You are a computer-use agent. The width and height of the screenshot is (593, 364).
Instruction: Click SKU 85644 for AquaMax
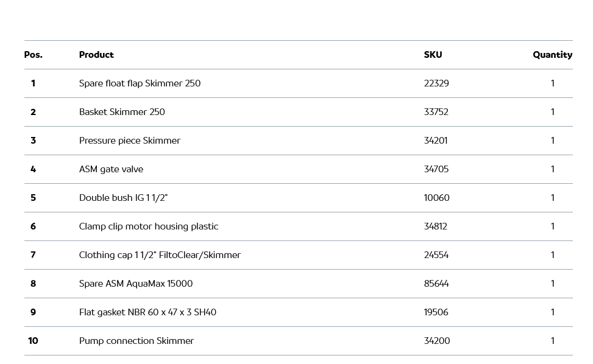pyautogui.click(x=436, y=284)
